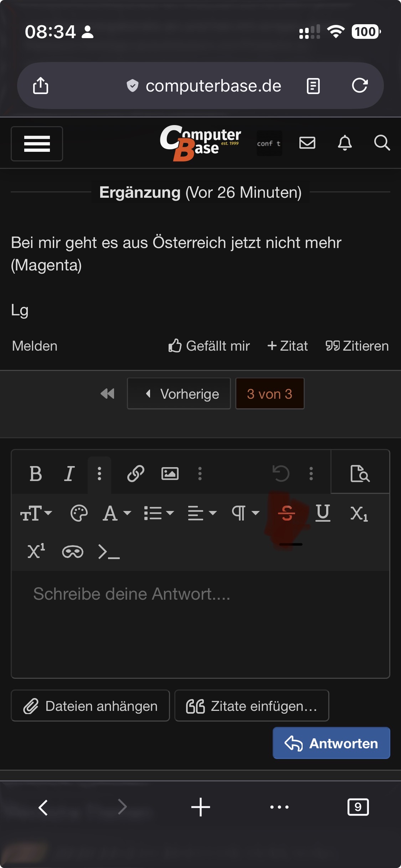401x868 pixels.
Task: Toggle italic text formatting
Action: 69,474
